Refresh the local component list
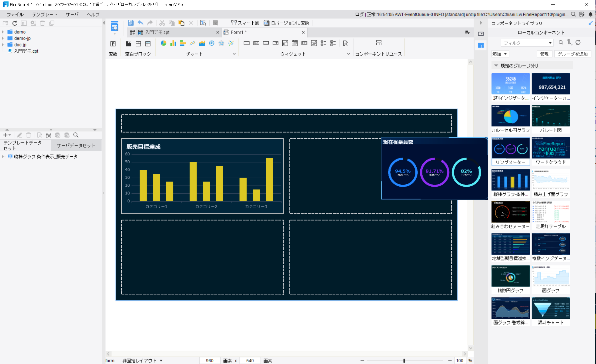Screen dimensions: 596x364 (578, 42)
